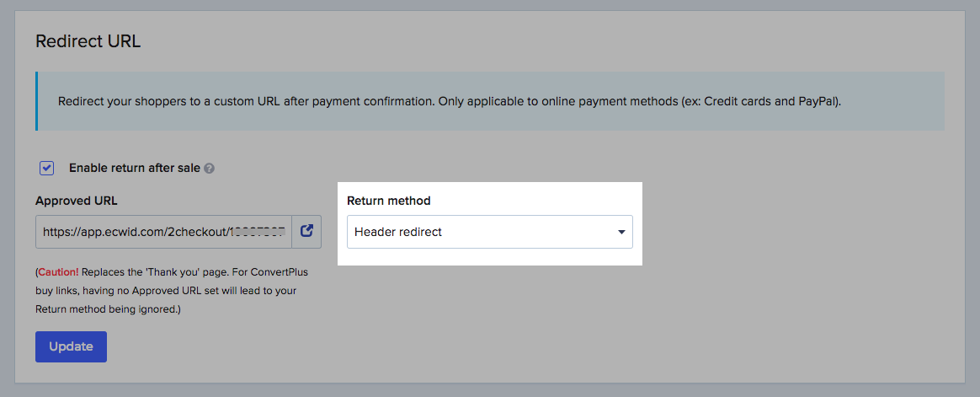Viewport: 980px width, 397px height.
Task: Toggle the Enable return after sale checkbox
Action: (47, 168)
